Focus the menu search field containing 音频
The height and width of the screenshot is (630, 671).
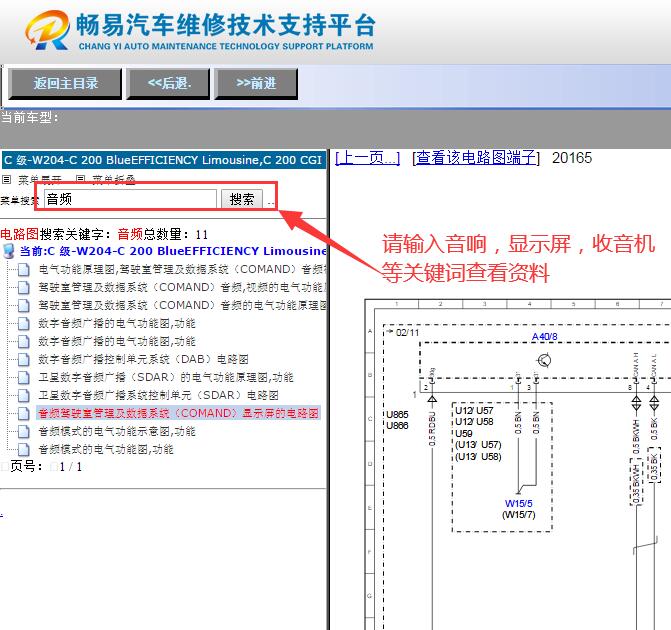click(131, 199)
